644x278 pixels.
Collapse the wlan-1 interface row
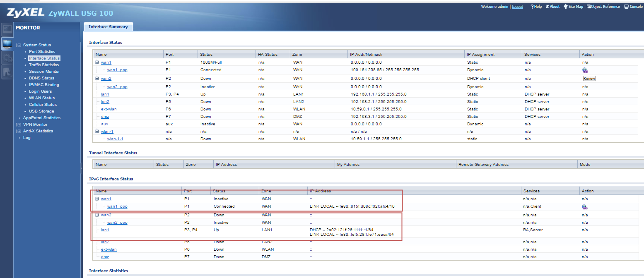97,132
